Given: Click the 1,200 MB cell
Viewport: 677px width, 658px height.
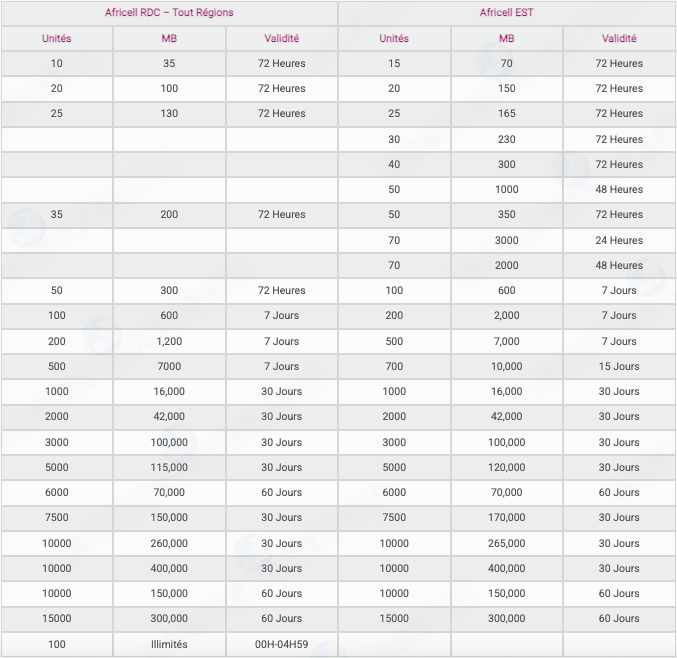Looking at the screenshot, I should click(169, 341).
